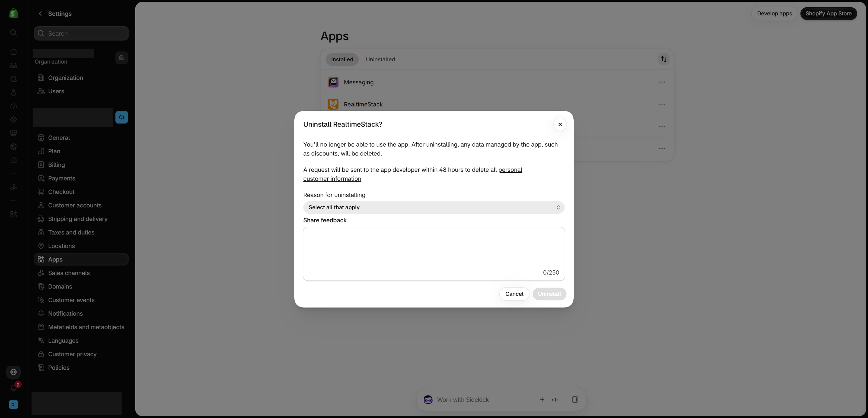Open the RealtimeStack row's three-dot menu
868x418 pixels.
(x=662, y=104)
